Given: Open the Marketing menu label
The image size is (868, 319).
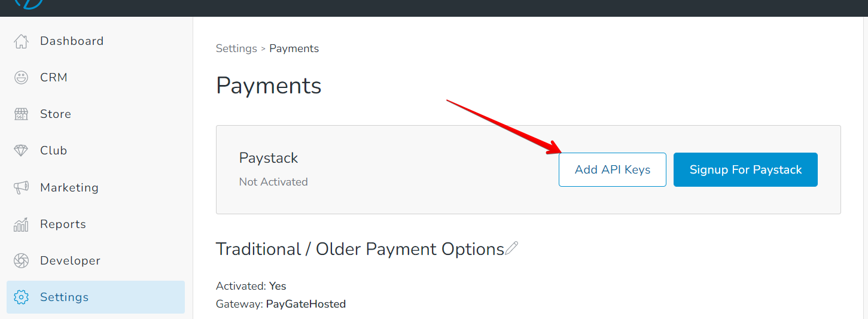Looking at the screenshot, I should pyautogui.click(x=69, y=187).
